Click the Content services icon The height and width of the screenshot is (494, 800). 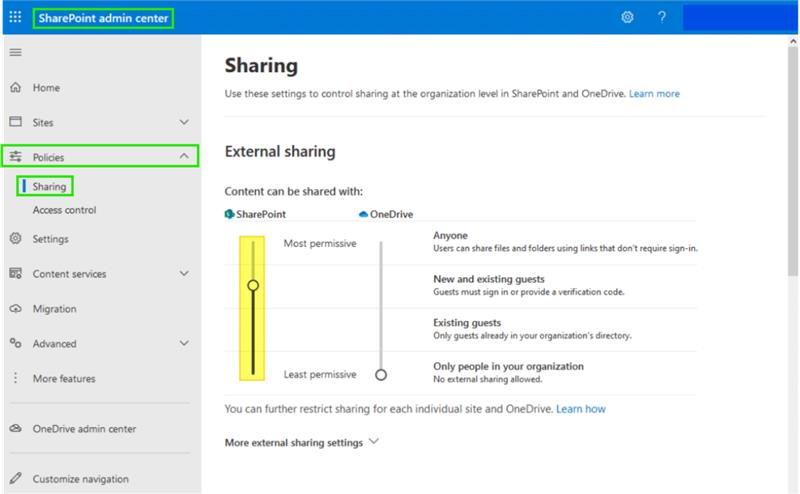(x=16, y=274)
